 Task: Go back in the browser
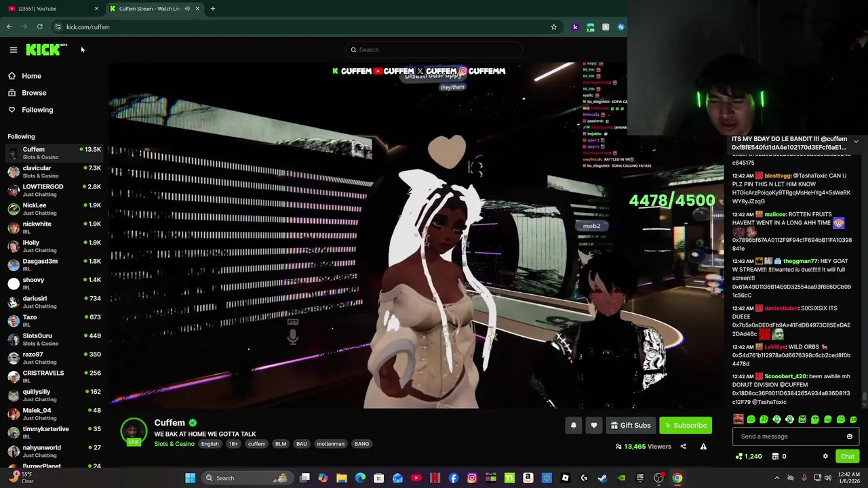(x=9, y=27)
